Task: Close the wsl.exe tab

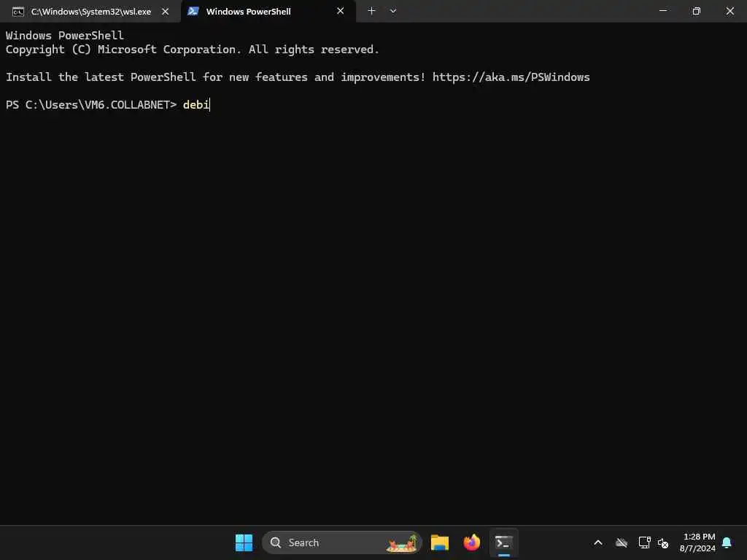Action: pos(166,12)
